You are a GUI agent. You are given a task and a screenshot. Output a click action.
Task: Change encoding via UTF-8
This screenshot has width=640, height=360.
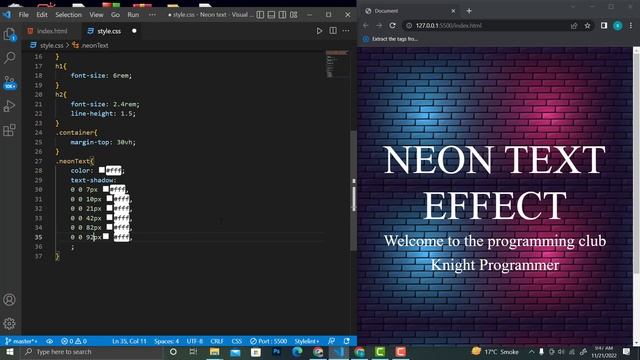(195, 341)
